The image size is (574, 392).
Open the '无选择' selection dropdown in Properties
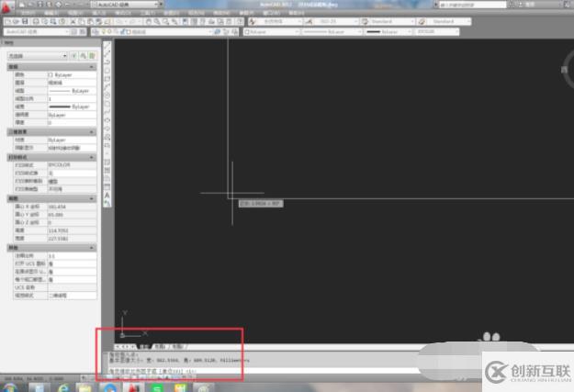38,56
